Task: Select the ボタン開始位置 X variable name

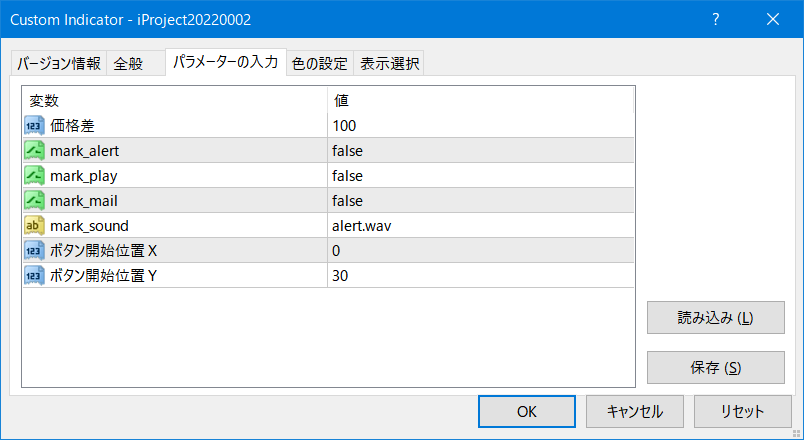Action: coord(103,251)
